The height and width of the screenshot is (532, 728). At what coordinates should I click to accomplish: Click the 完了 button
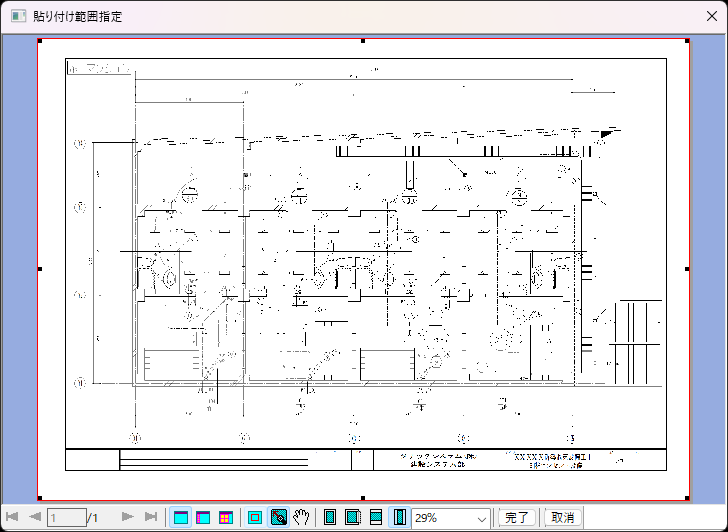pos(517,517)
